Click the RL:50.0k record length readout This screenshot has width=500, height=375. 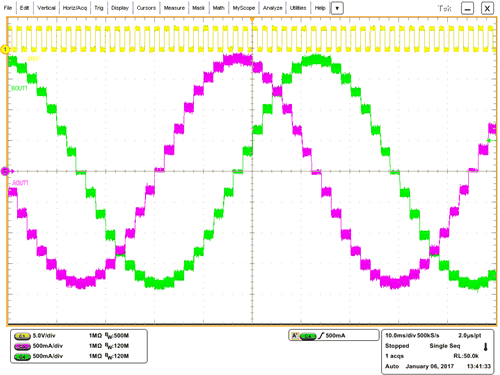pyautogui.click(x=466, y=356)
